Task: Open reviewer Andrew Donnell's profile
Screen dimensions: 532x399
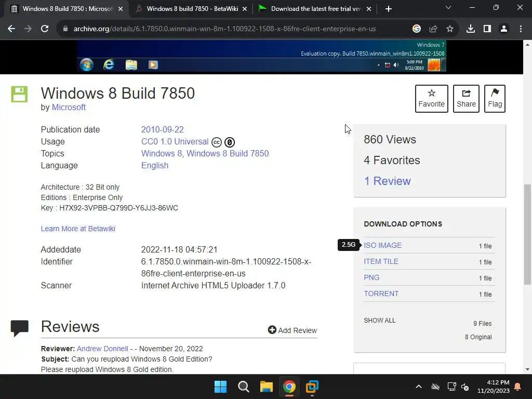Action: point(102,349)
